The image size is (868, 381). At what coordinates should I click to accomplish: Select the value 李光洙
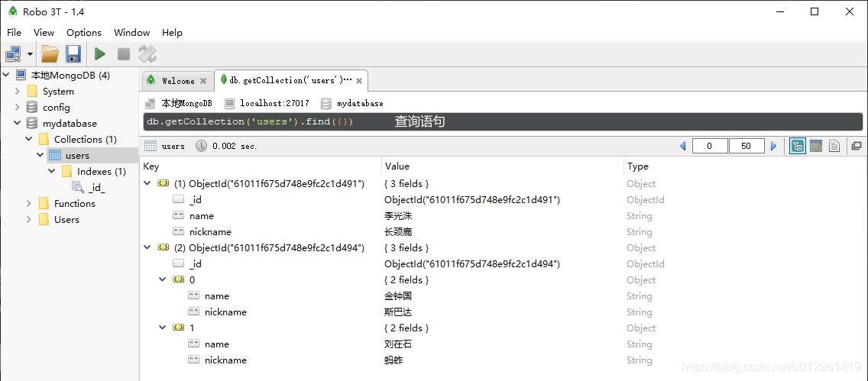point(398,215)
